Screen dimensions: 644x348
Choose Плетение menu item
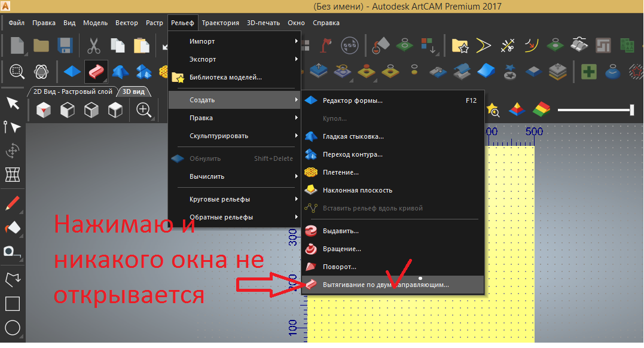click(393, 173)
